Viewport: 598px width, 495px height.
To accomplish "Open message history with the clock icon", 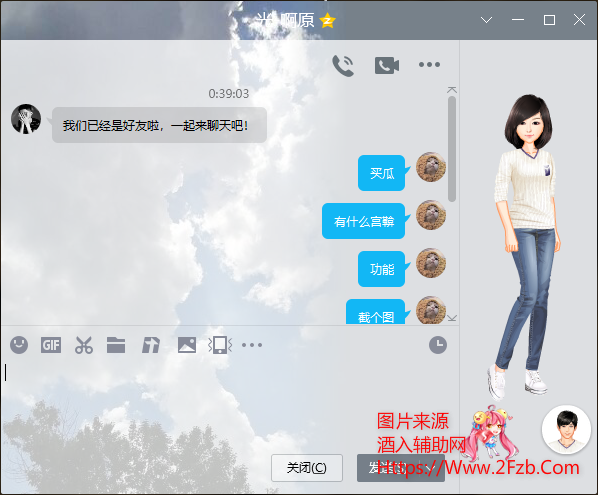I will (438, 345).
